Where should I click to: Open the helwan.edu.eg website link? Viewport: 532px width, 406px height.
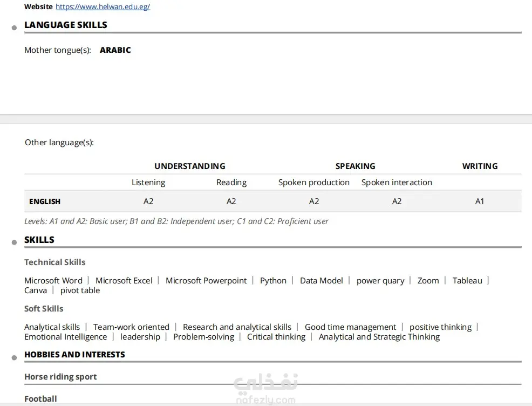[103, 6]
